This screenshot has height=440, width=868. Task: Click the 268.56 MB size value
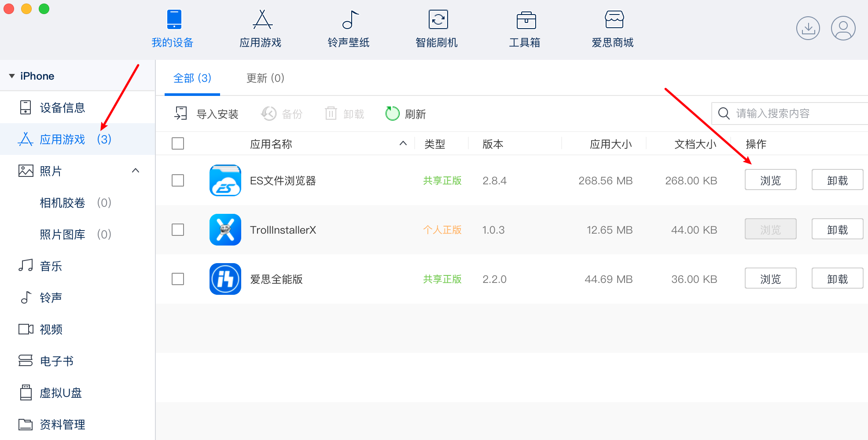click(605, 180)
